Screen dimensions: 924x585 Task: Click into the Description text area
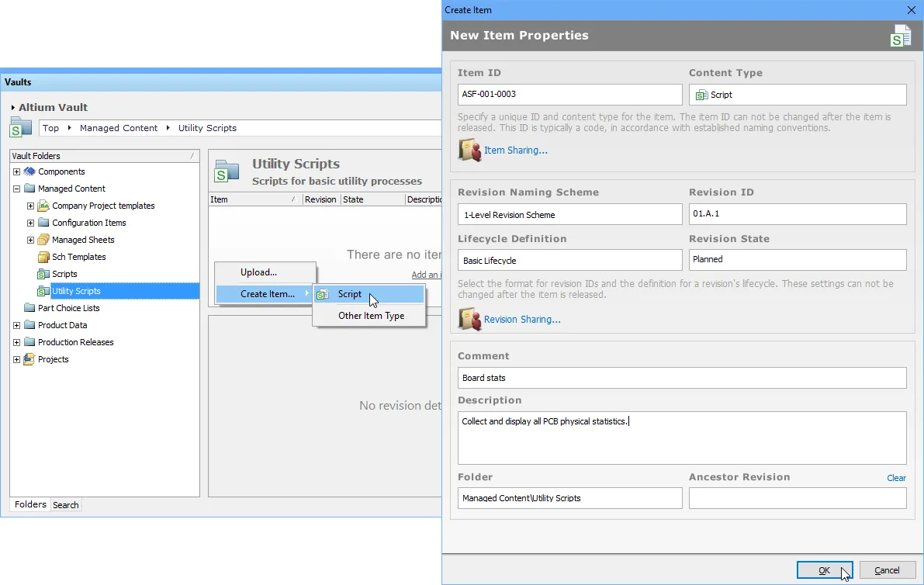(682, 438)
